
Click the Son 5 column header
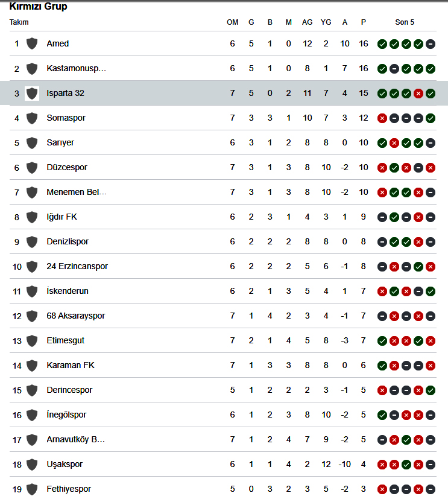click(405, 22)
